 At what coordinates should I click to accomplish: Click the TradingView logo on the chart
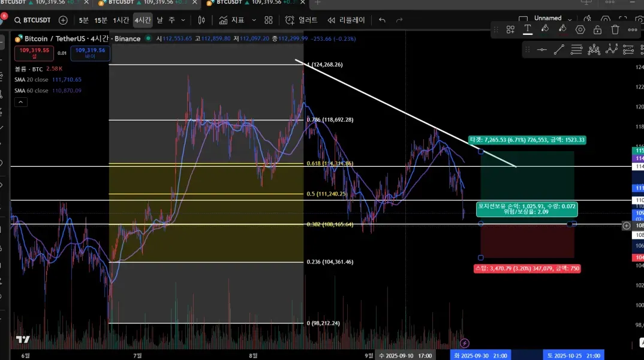tap(23, 339)
